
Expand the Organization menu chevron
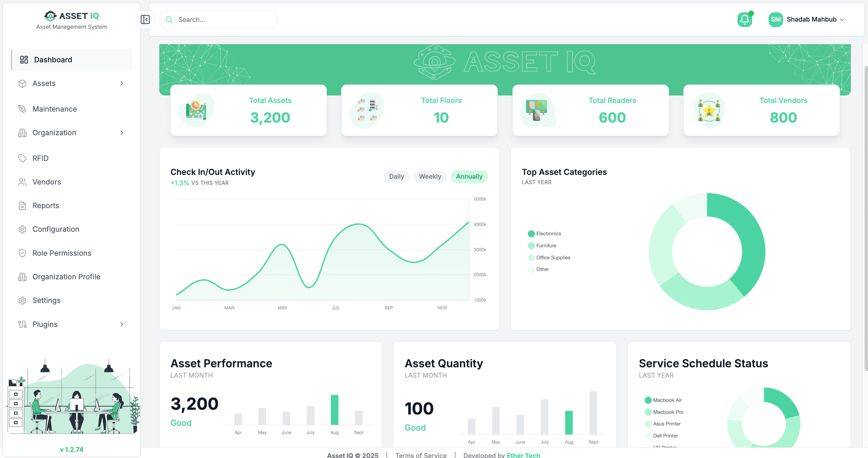tap(122, 132)
